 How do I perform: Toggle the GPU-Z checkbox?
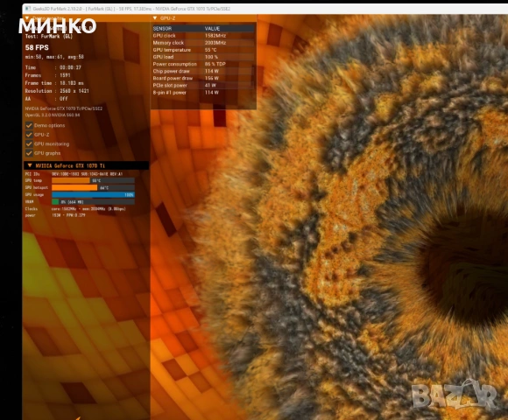pyautogui.click(x=29, y=135)
